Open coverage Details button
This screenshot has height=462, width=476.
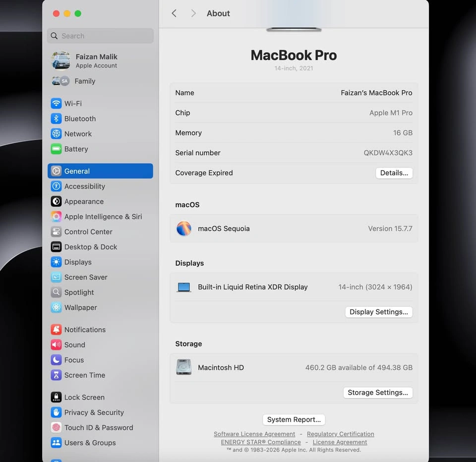[x=394, y=173]
